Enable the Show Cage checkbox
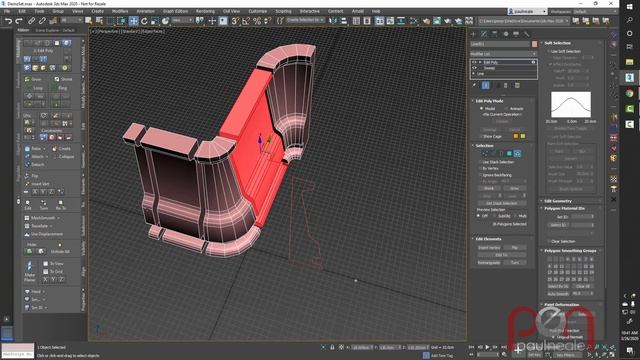 [x=480, y=136]
